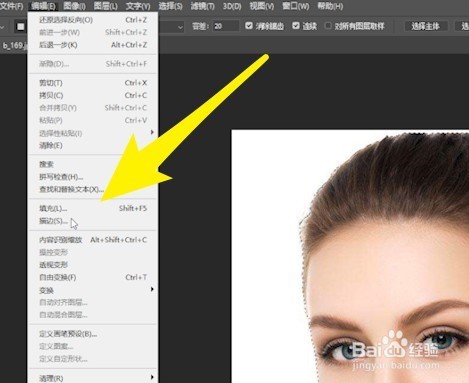Viewport: 469px width, 383px height.
Task: Click the portrait image on the canvas
Action: click(x=350, y=256)
